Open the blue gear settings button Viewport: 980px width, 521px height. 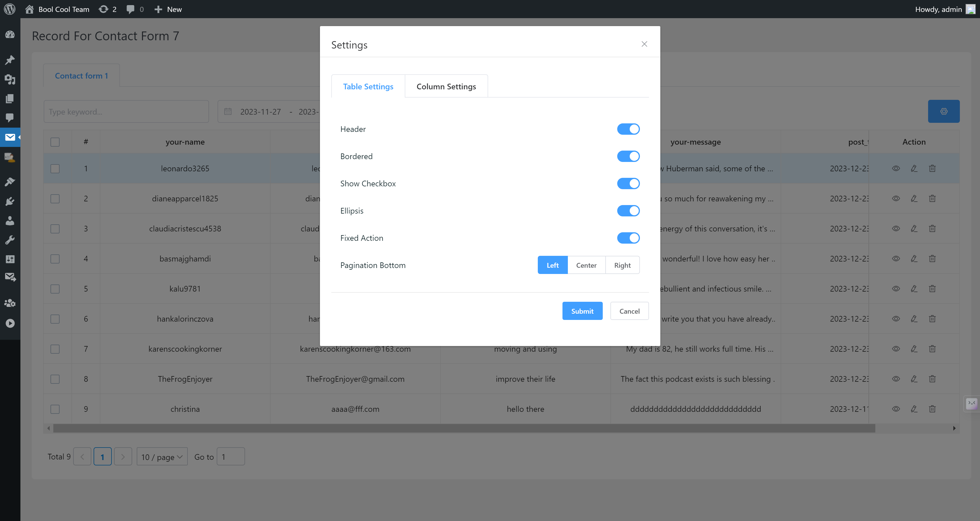point(943,111)
